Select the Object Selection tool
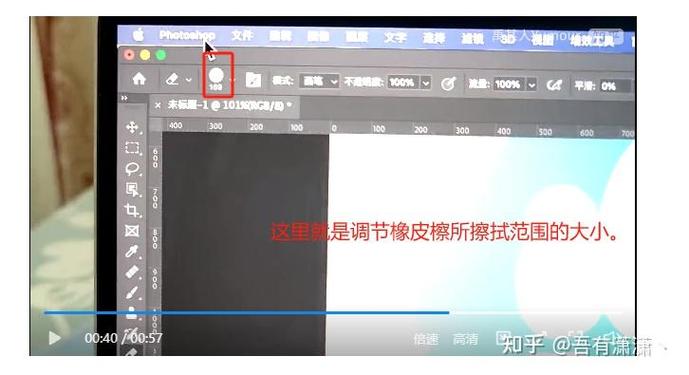The image size is (689, 375). click(x=132, y=189)
